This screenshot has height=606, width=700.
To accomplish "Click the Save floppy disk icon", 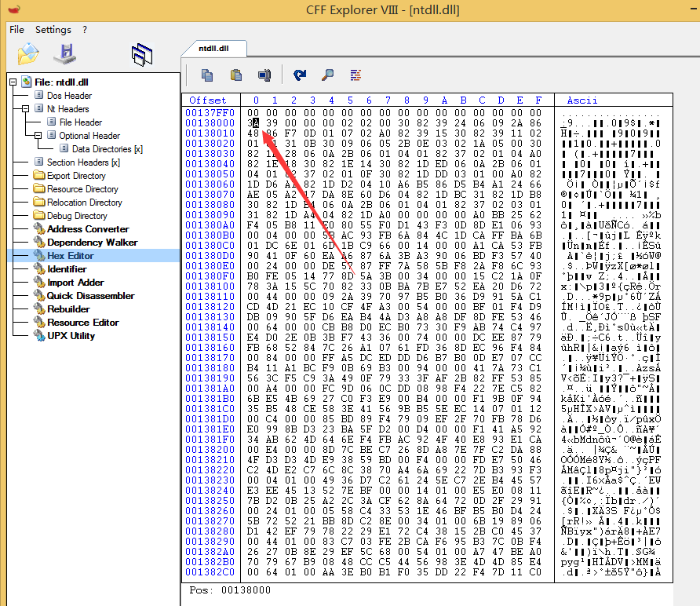I will [x=64, y=53].
